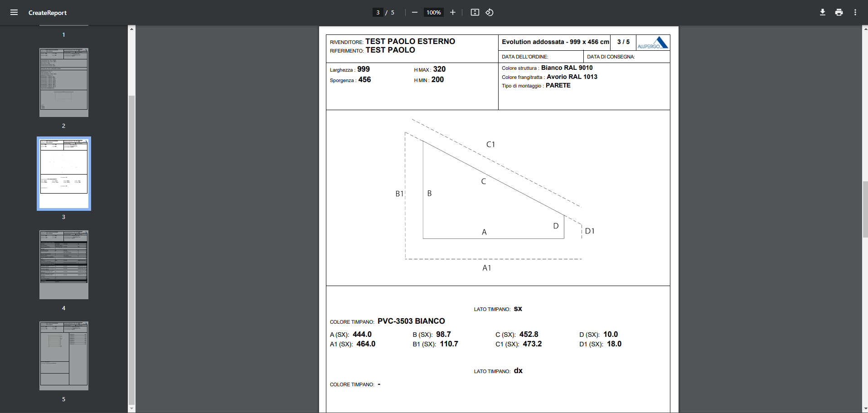Click the A (SX) value 444.0
This screenshot has width=868, height=413.
[362, 334]
